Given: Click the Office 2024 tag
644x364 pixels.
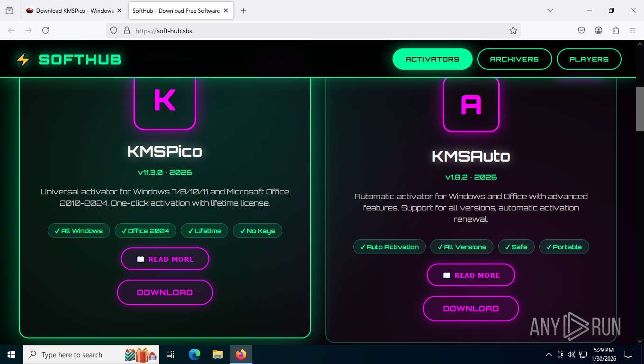Looking at the screenshot, I should [145, 231].
